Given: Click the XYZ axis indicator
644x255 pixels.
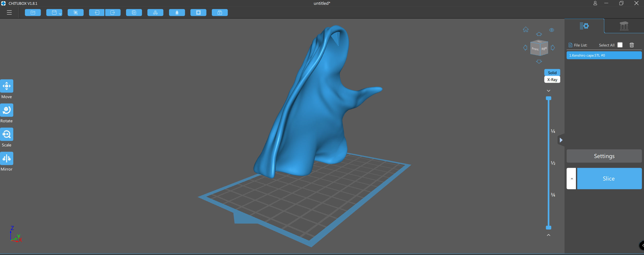Looking at the screenshot, I should (16, 234).
